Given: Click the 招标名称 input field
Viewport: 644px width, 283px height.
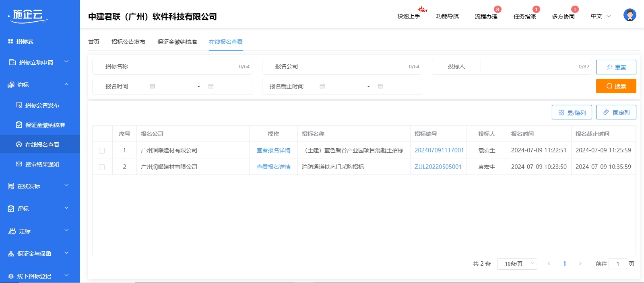Looking at the screenshot, I should tap(189, 67).
